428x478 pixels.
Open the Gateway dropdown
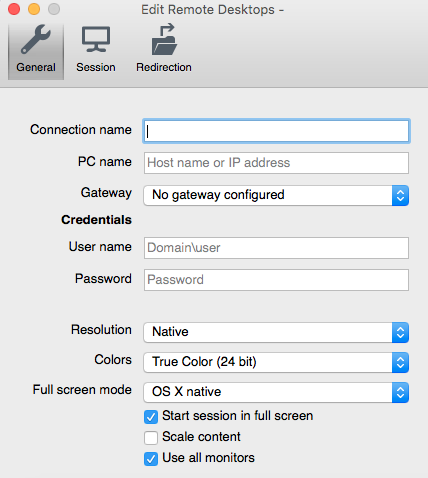point(276,195)
